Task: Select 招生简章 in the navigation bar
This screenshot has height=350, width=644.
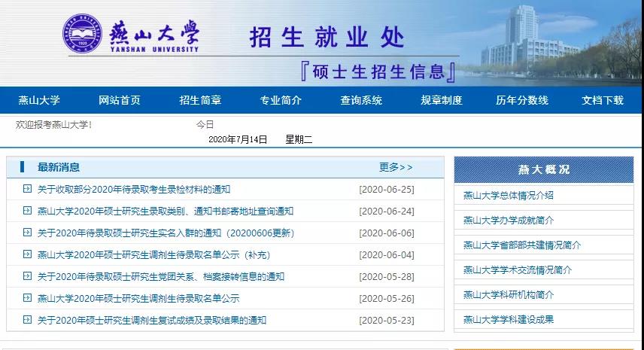Action: (200, 100)
